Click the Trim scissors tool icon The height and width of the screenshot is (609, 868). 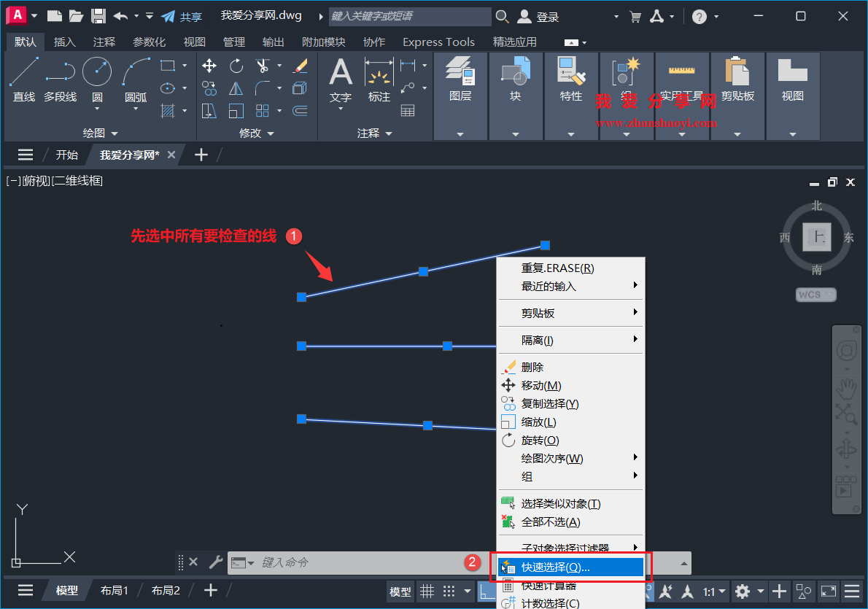tap(263, 66)
